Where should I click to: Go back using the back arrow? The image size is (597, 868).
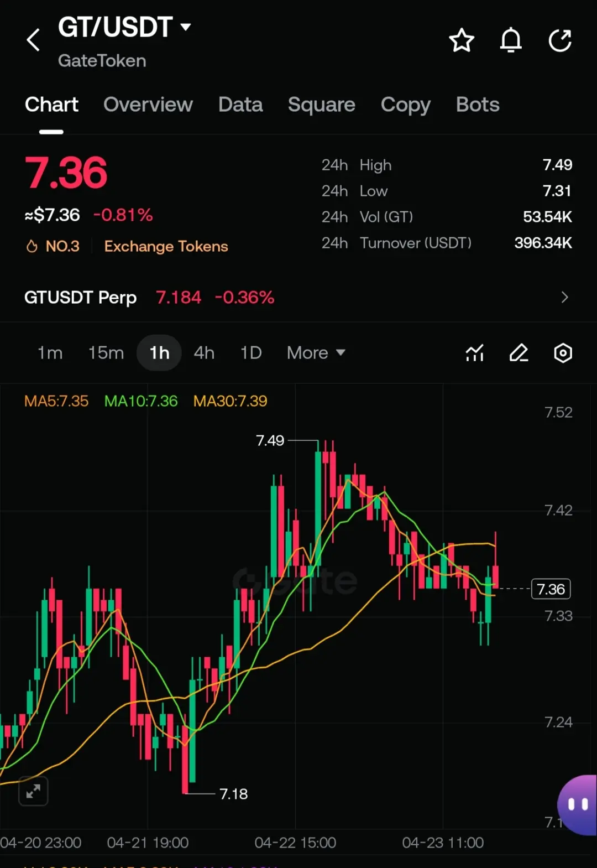[33, 40]
